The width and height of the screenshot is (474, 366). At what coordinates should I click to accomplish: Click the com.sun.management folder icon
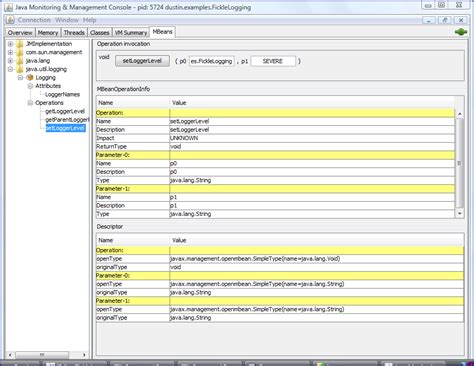click(20, 52)
